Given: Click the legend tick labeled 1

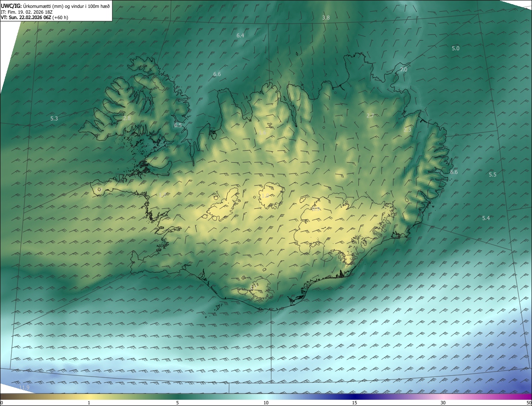Looking at the screenshot, I should click(x=89, y=403).
